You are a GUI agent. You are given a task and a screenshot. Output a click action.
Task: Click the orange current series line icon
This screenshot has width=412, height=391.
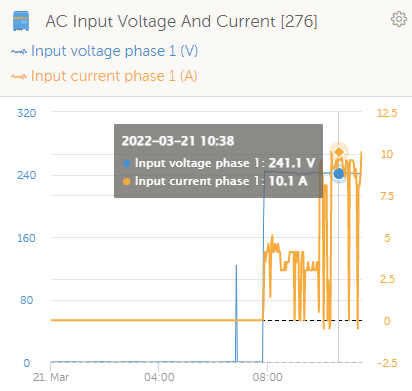pos(18,77)
